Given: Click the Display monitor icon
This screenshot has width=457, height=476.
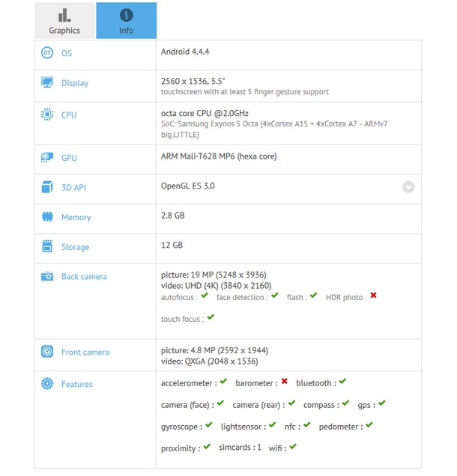Looking at the screenshot, I should (x=47, y=82).
